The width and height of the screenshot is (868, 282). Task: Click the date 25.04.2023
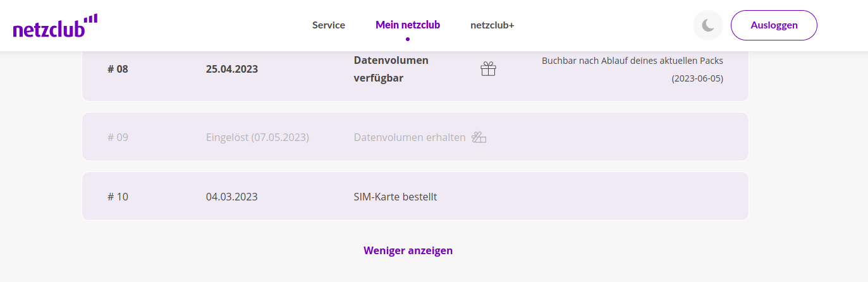click(232, 69)
